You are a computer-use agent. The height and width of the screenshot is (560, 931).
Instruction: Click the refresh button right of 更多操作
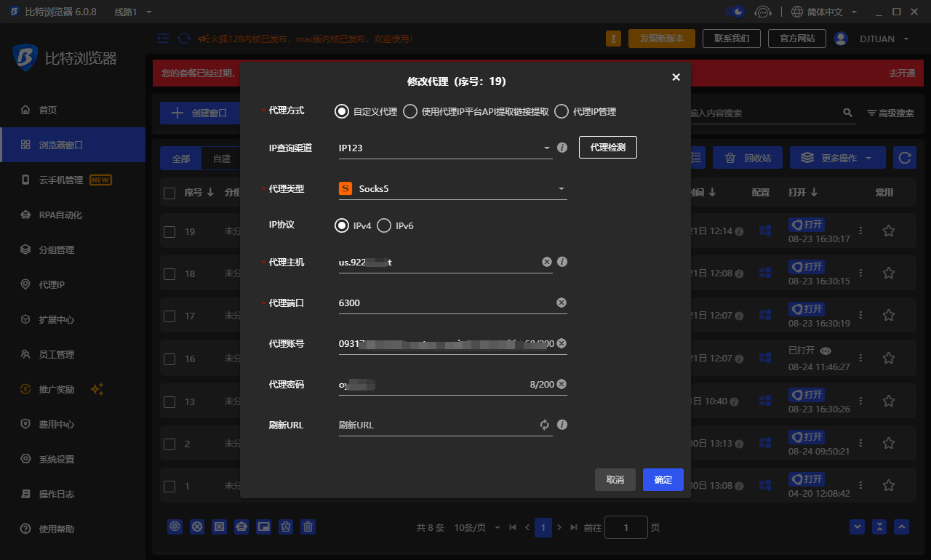pos(904,158)
